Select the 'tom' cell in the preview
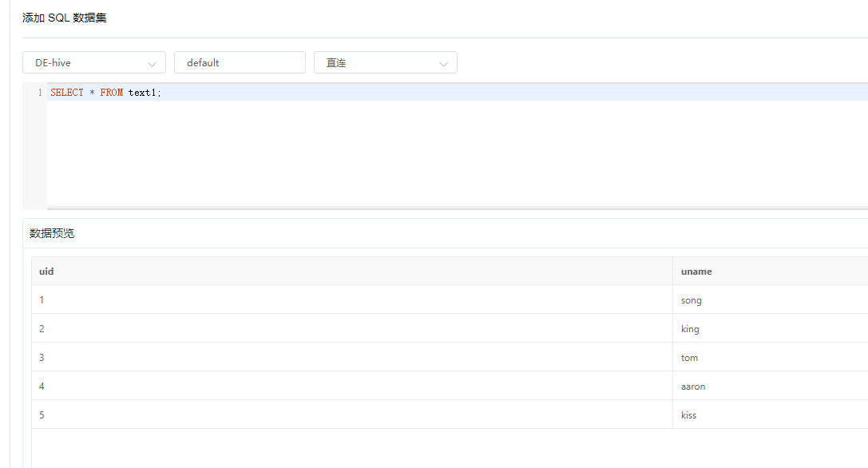This screenshot has height=468, width=868. [x=689, y=357]
